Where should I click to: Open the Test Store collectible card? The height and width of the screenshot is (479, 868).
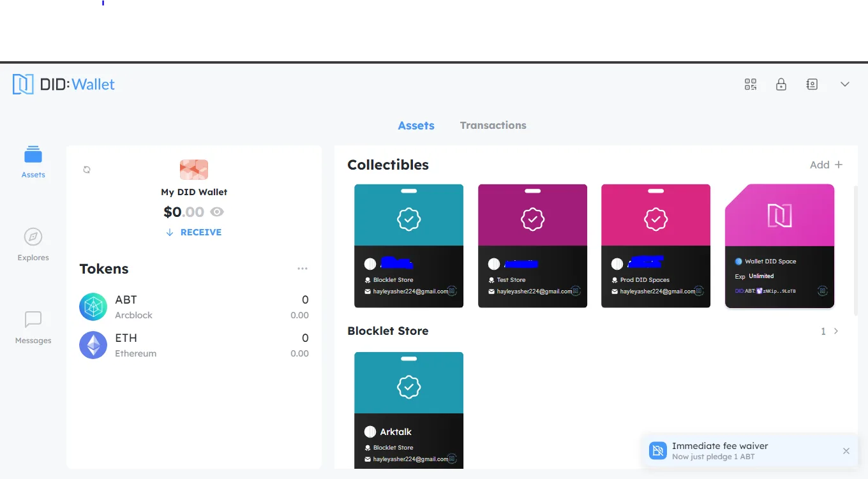point(533,246)
